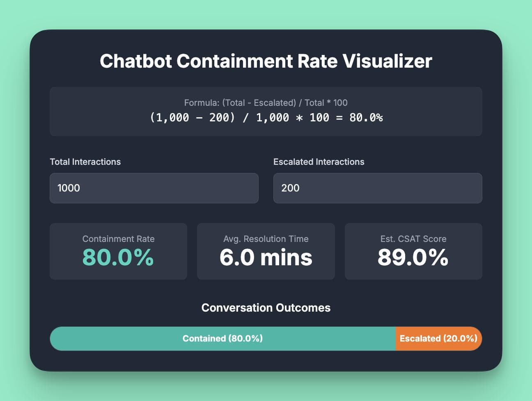Click the Total Interactions input field
The image size is (532, 401).
(154, 188)
